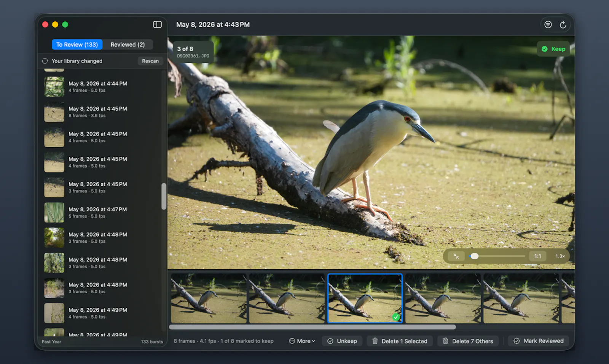The width and height of the screenshot is (609, 364).
Task: Click the DSC02361.JPG file name label
Action: (x=193, y=56)
